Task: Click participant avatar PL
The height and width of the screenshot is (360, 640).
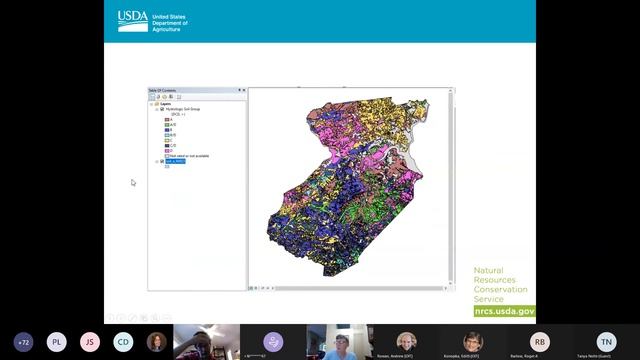Action: pyautogui.click(x=57, y=342)
